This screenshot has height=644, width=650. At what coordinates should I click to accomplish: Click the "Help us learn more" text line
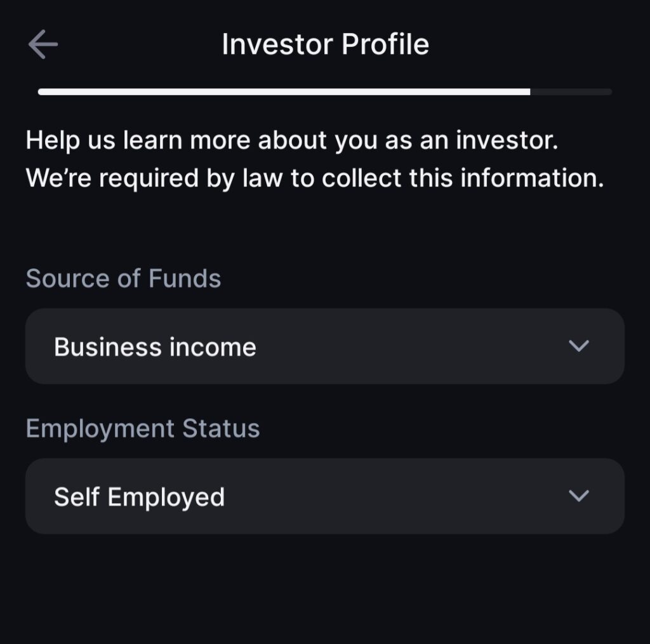click(x=291, y=141)
